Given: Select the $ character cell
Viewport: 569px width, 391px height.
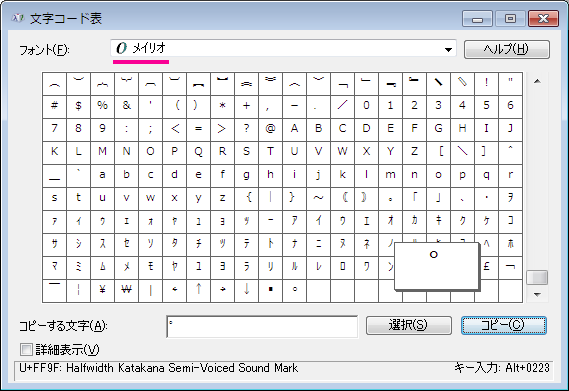Looking at the screenshot, I should pos(78,106).
